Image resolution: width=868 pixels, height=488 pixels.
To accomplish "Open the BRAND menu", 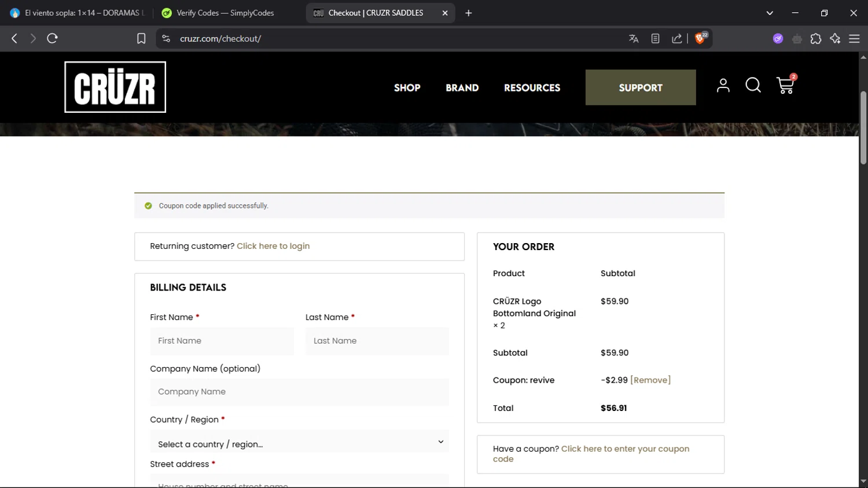I will [x=462, y=88].
